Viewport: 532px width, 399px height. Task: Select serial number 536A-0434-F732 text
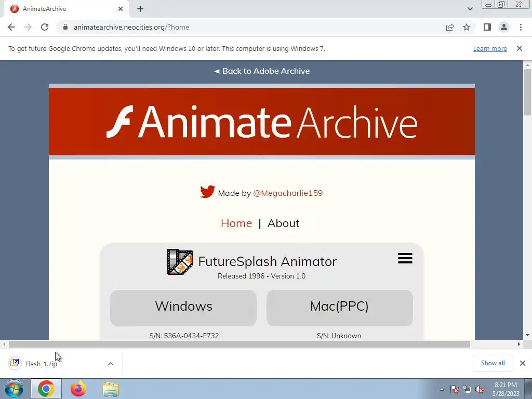pos(191,336)
